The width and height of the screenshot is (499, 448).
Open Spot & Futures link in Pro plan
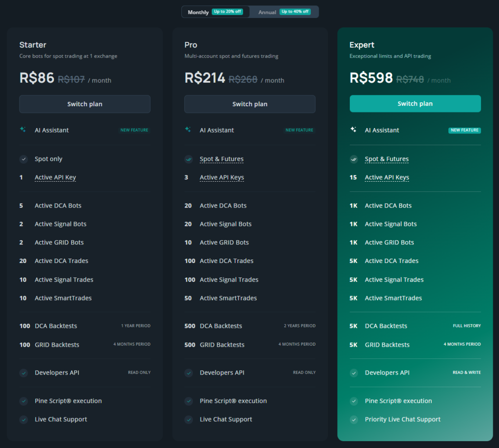(222, 159)
